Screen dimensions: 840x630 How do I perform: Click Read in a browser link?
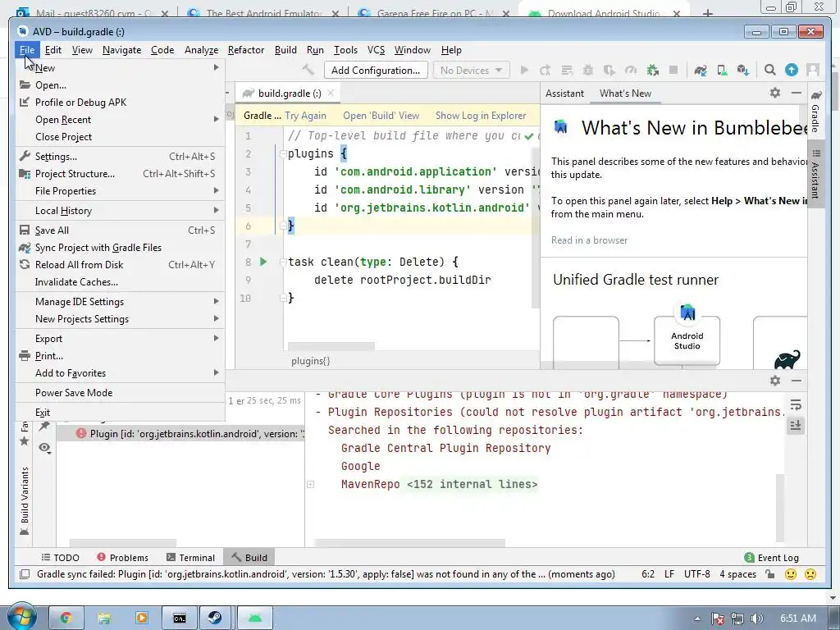point(589,240)
